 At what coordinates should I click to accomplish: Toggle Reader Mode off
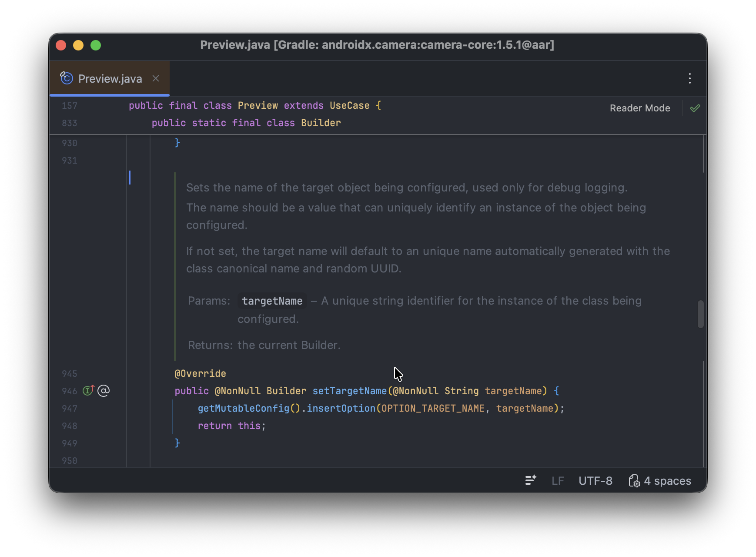click(639, 108)
